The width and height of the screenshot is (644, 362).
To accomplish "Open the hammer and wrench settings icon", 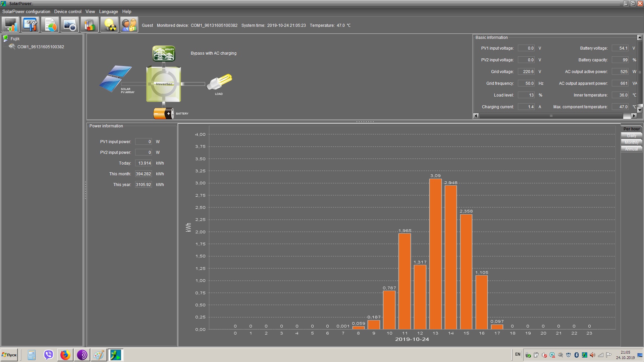I will [x=30, y=25].
